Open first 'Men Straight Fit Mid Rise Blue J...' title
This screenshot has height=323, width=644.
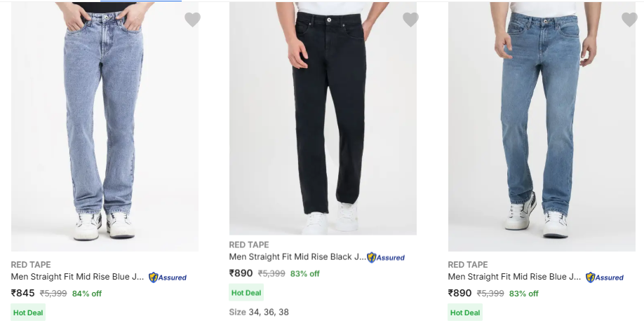[77, 277]
